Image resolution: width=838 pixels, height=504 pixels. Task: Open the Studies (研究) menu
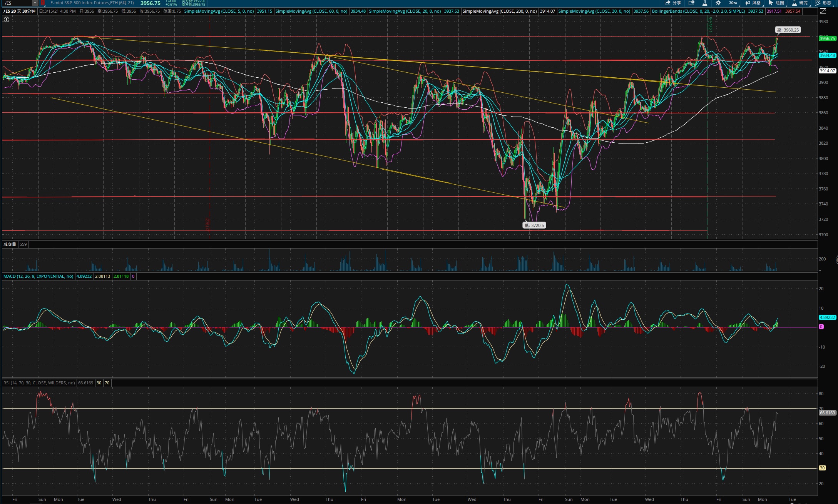click(x=800, y=3)
